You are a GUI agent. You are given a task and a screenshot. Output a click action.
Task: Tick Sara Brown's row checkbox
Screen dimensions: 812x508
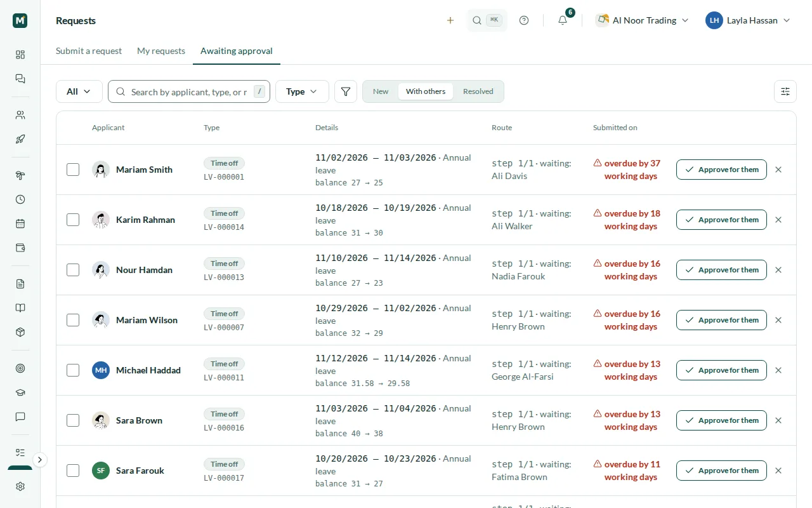click(73, 420)
